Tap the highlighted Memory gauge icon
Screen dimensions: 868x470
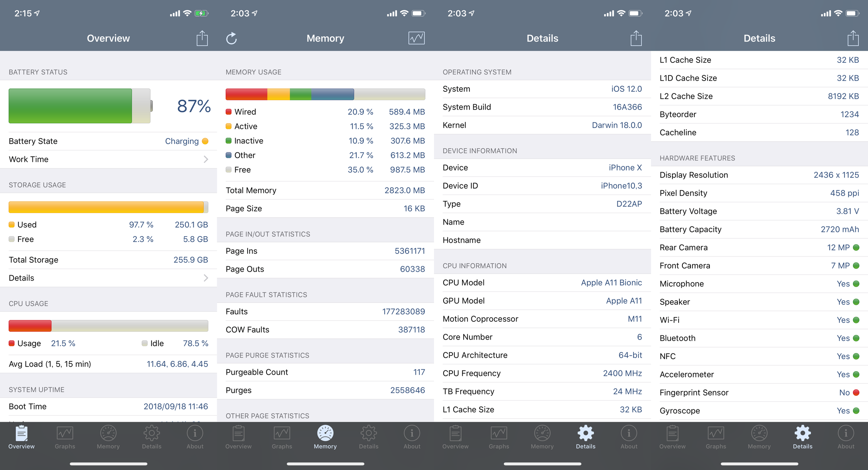click(x=325, y=433)
